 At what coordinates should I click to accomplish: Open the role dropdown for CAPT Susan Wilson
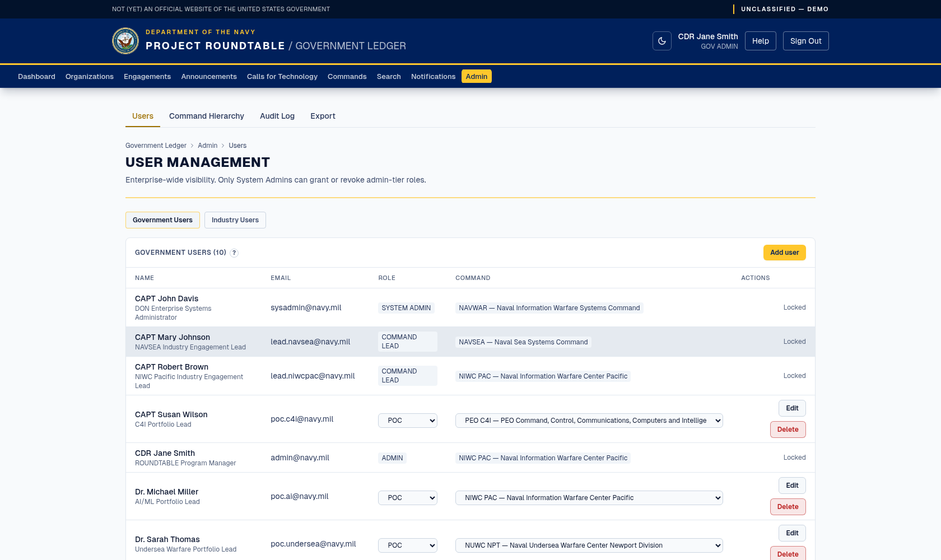[408, 421]
